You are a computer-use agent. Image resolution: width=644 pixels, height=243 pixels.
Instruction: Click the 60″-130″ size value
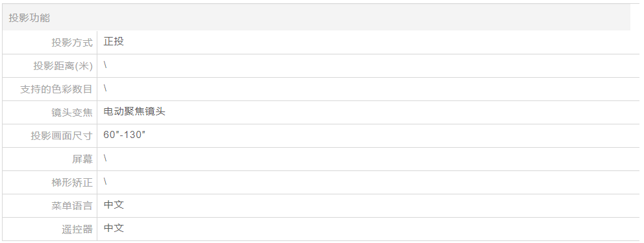click(x=125, y=135)
